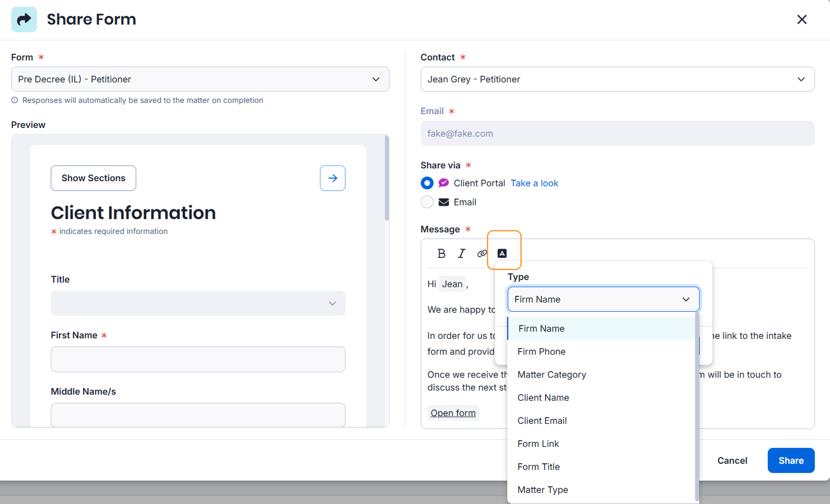830x504 pixels.
Task: Select the Email share option radio
Action: click(x=427, y=202)
